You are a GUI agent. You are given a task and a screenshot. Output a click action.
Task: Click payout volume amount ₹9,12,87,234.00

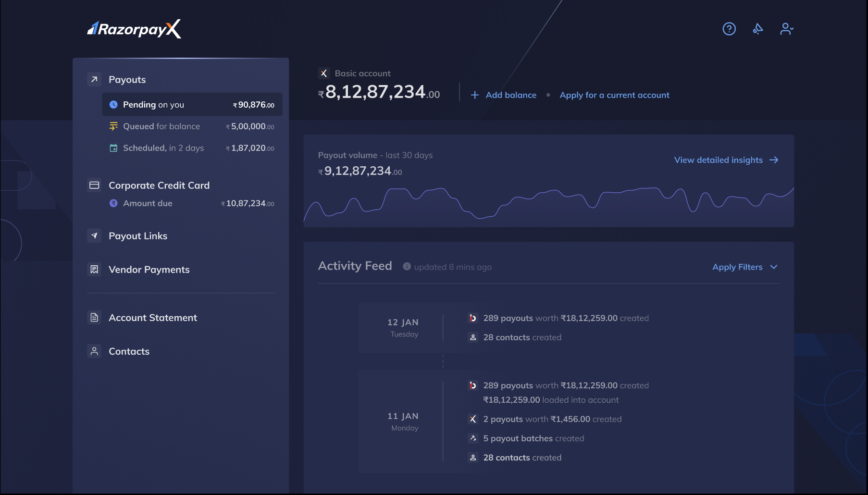click(360, 171)
